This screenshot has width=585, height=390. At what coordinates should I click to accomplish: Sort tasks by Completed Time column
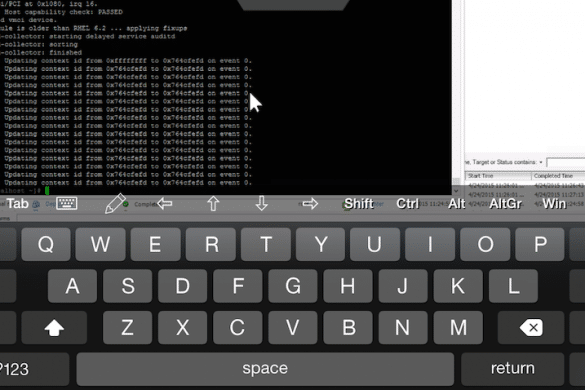[x=558, y=176]
